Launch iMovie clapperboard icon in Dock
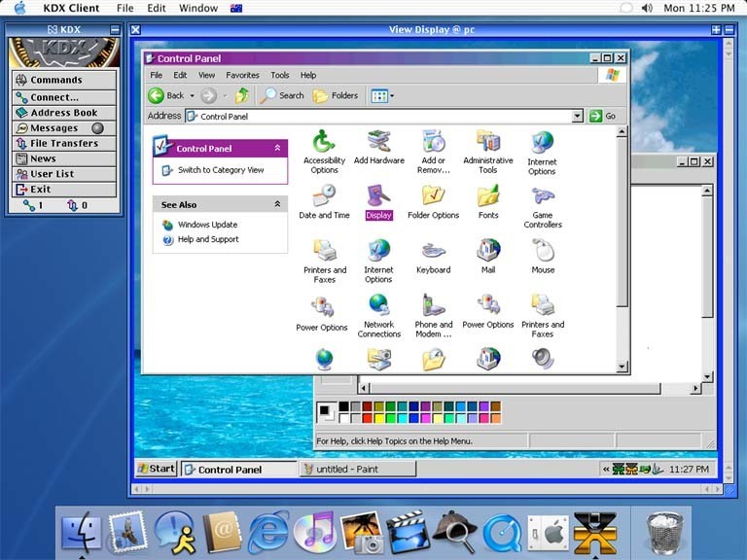This screenshot has width=747, height=560. tap(408, 533)
